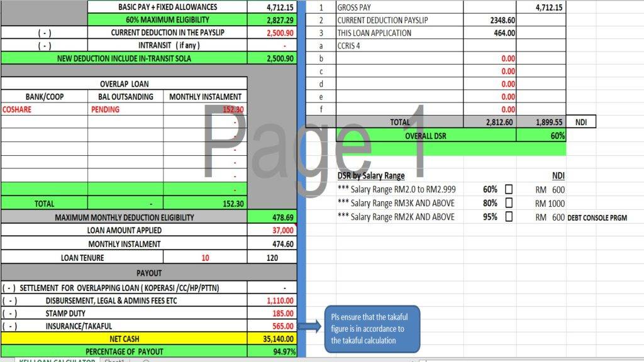Click the Salary Range RM2.0 to RM2.999 text
This screenshot has height=362, width=644.
(x=397, y=189)
